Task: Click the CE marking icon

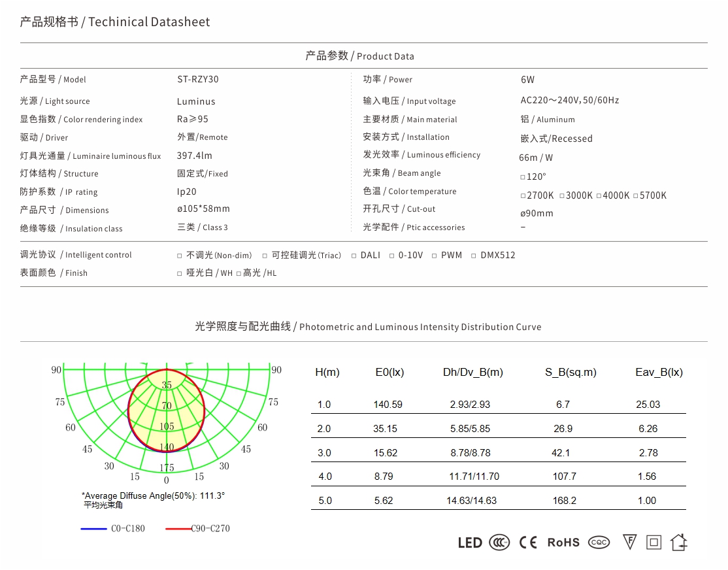Action: [x=528, y=543]
